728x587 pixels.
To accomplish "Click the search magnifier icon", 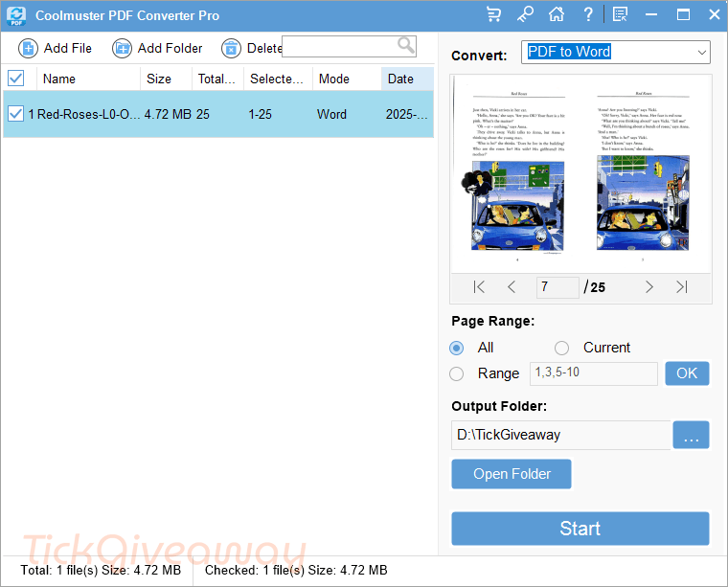I will [406, 45].
